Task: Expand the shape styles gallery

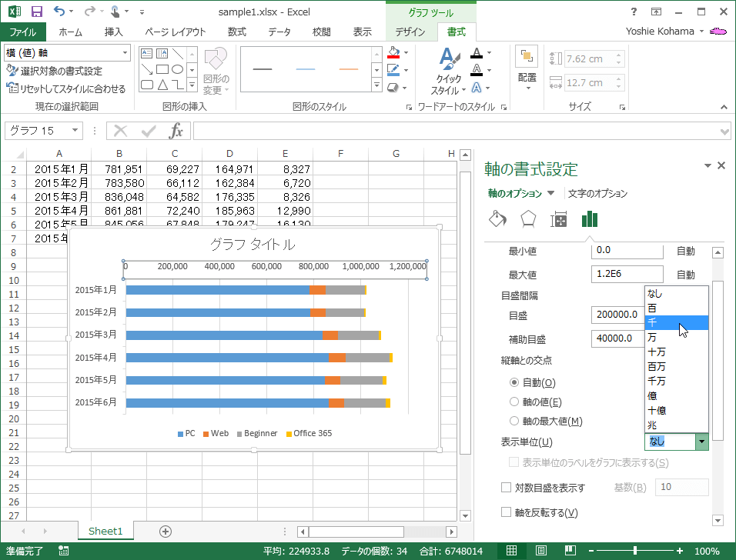Action: (377, 85)
